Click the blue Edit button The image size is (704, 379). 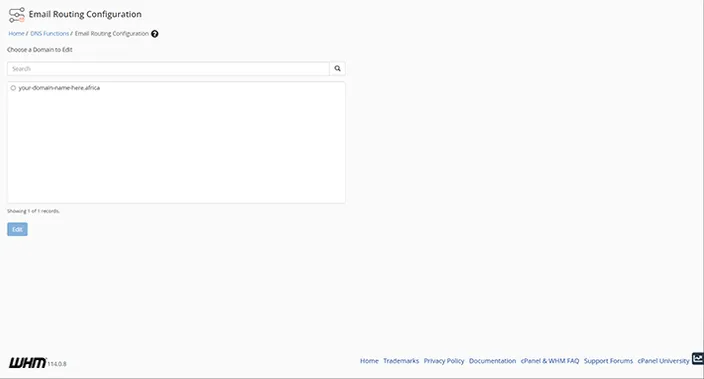point(17,229)
